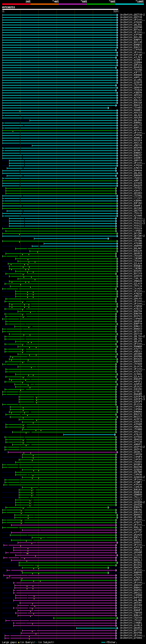This screenshot has height=644, width=146.
Task: Select hit UniRef100_C0PEB3
Action: pos(131,231)
